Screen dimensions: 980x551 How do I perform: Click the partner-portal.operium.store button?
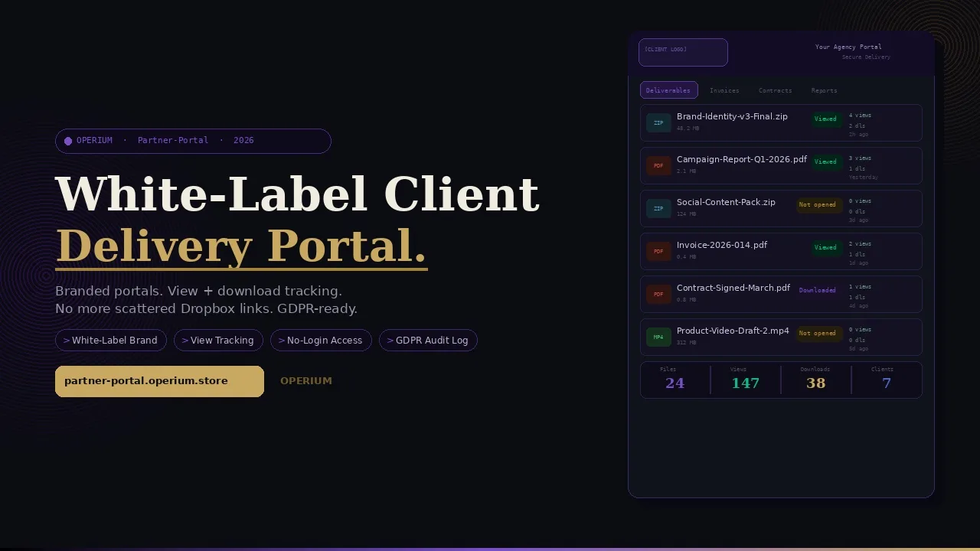coord(159,381)
